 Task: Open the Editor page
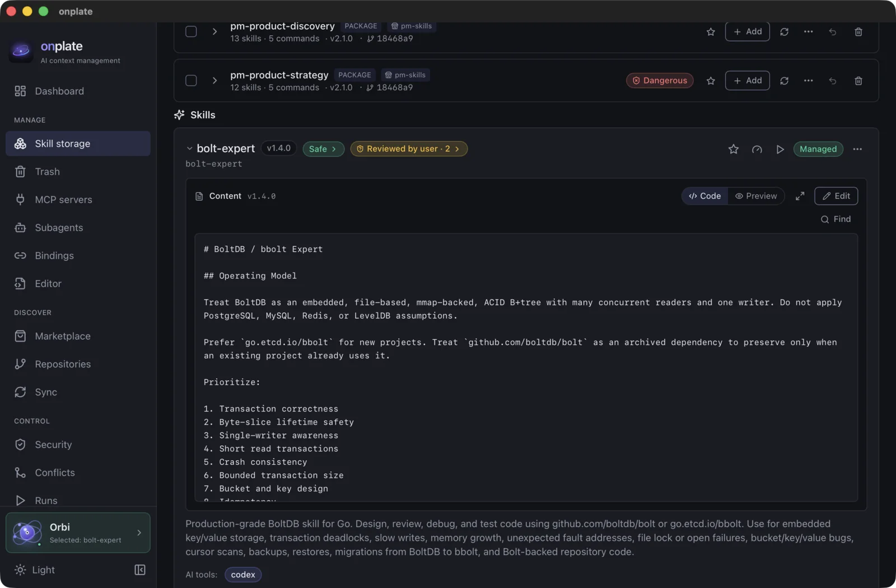coord(78,283)
